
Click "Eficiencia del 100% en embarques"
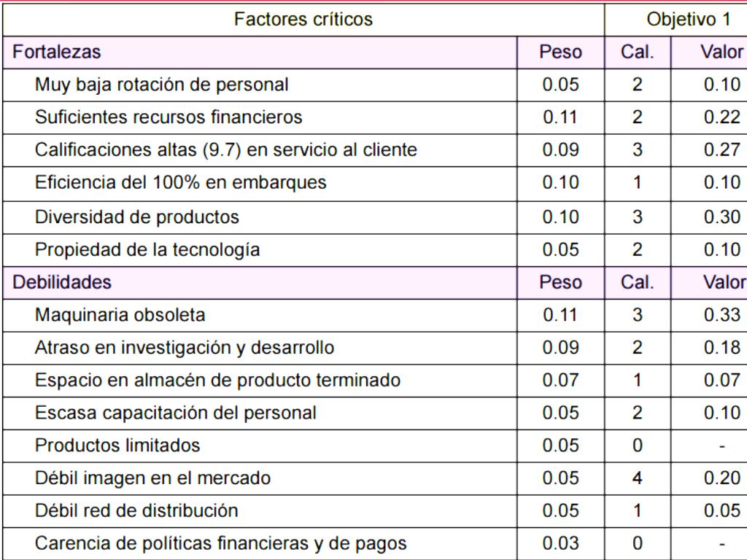point(180,183)
